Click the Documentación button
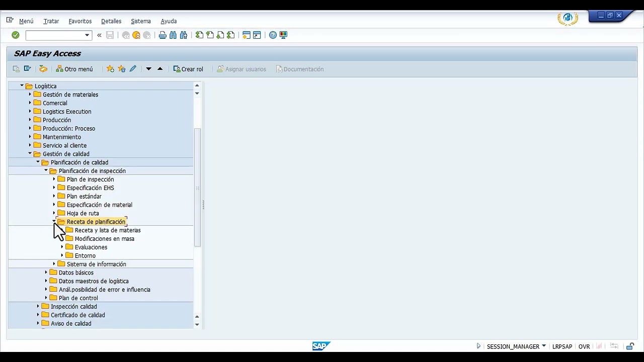 point(300,69)
